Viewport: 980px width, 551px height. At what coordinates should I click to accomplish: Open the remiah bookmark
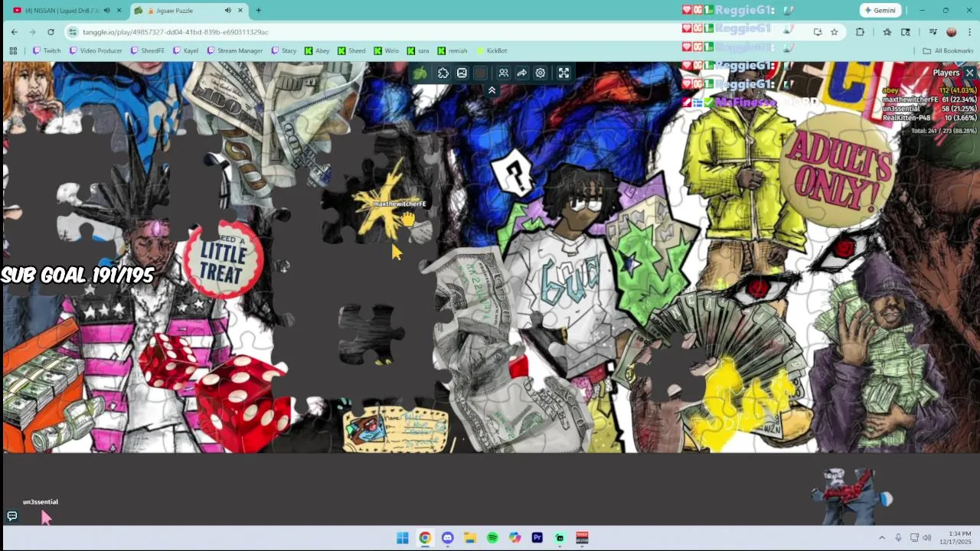(452, 51)
